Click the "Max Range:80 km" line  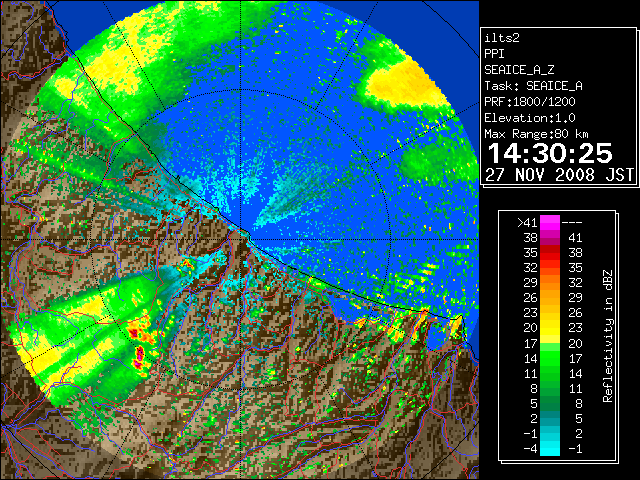pos(536,134)
